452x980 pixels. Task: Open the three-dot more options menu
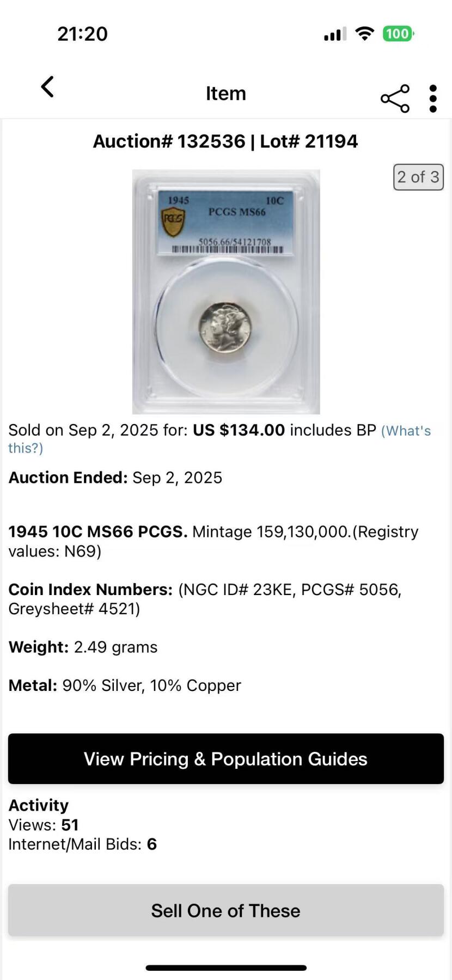pos(433,99)
